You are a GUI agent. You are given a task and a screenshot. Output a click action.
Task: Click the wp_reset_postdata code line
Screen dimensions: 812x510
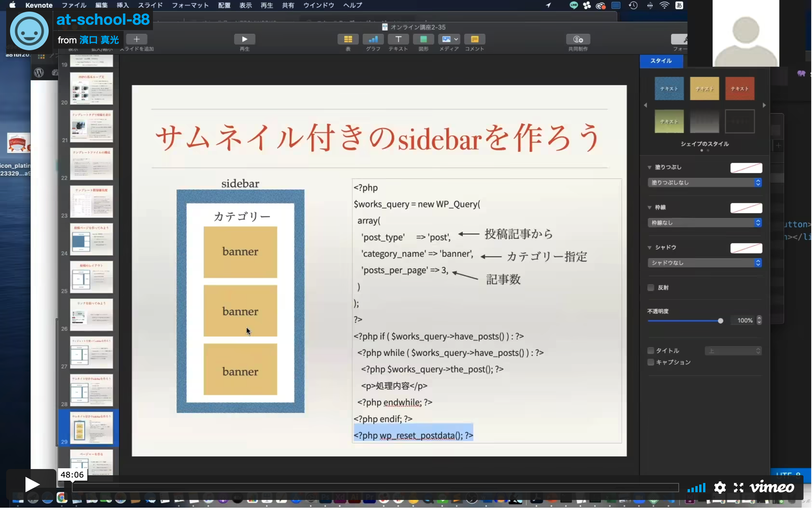pyautogui.click(x=413, y=435)
